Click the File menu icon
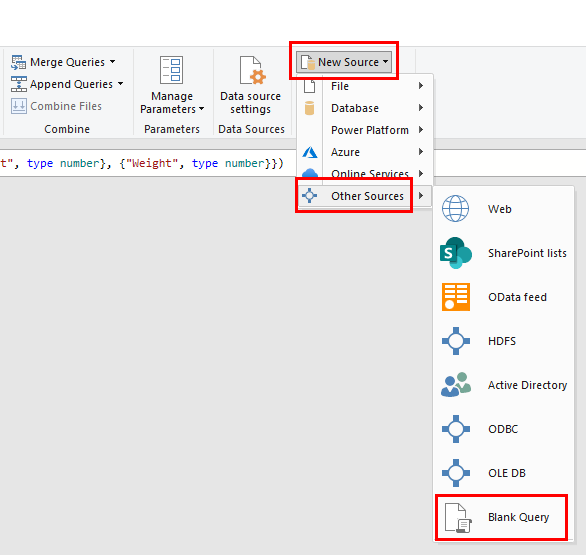Viewport: 586px width, 555px height. 309,86
